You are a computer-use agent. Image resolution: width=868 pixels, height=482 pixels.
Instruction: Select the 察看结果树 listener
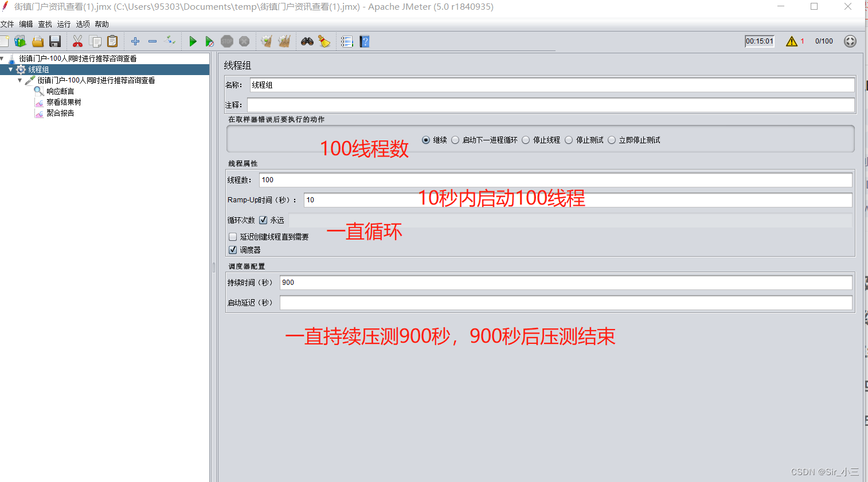pos(64,102)
